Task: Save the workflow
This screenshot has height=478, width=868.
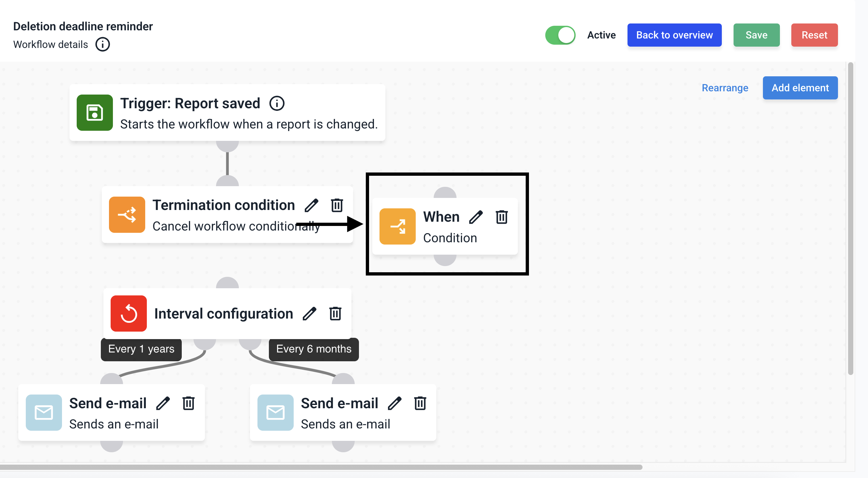Action: [x=756, y=35]
